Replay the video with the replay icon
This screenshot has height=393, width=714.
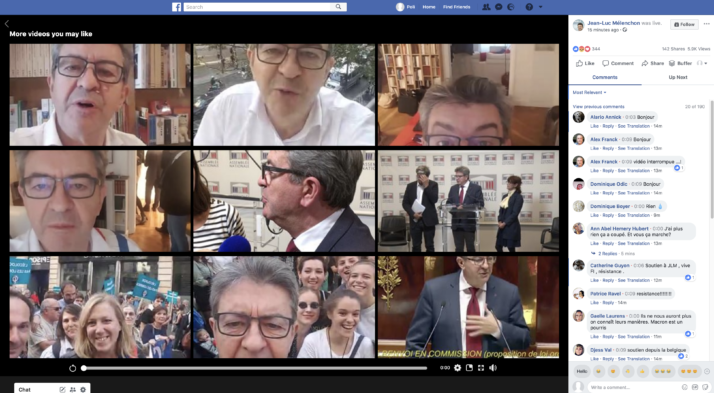(72, 368)
